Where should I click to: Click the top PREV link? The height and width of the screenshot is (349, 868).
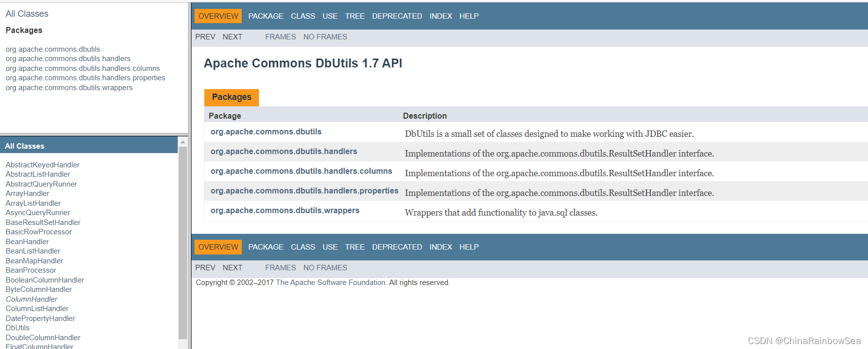coord(205,37)
